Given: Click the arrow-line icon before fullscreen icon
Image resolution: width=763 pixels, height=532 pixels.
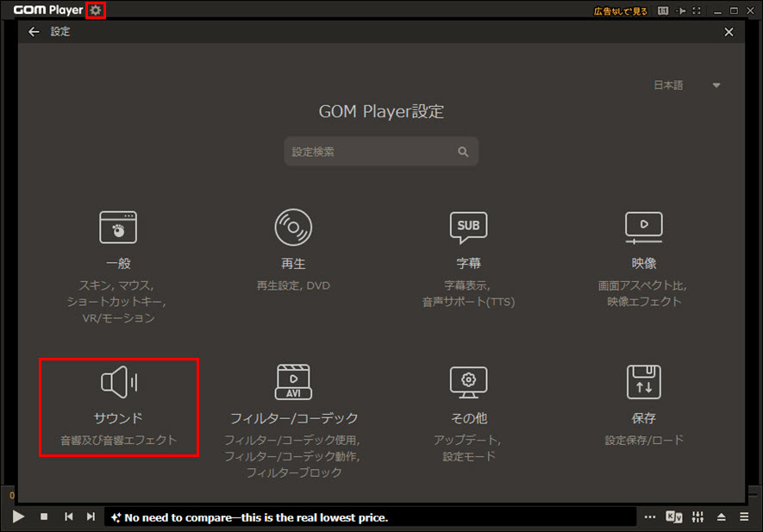Looking at the screenshot, I should tap(681, 10).
